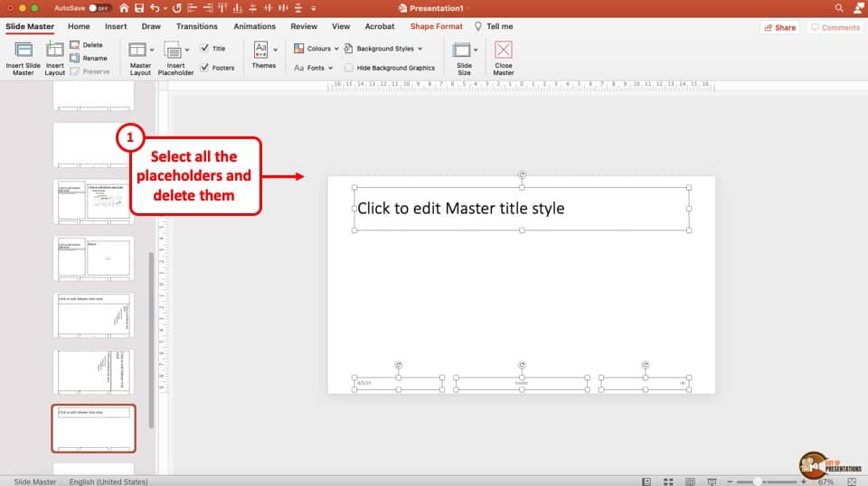Screen dimensions: 868x486
Task: Uncheck the Footers checkbox
Action: [205, 68]
